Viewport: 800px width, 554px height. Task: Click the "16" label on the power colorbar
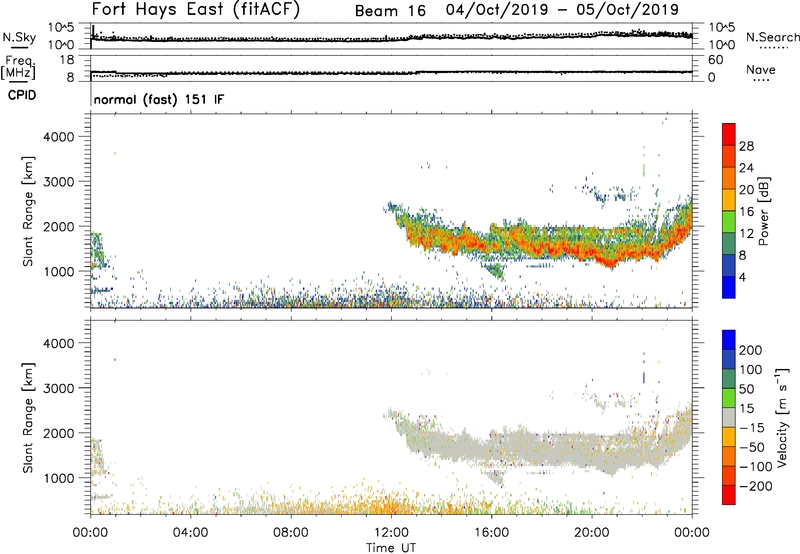(746, 212)
